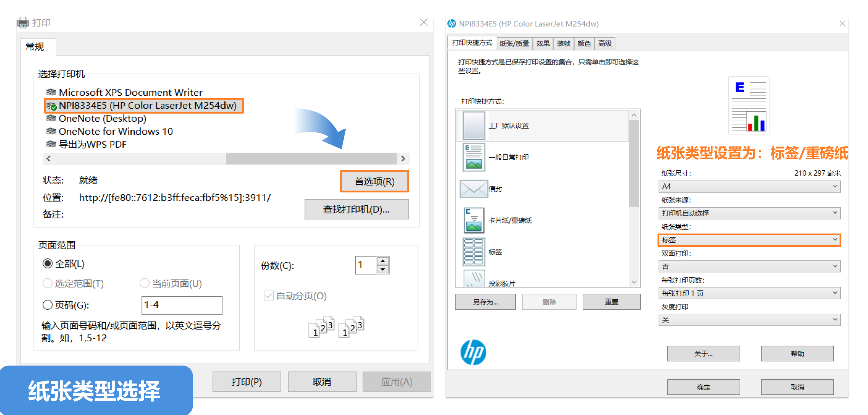The width and height of the screenshot is (868, 415).
Task: Switch to the 打印快捷方式 tab
Action: click(472, 43)
